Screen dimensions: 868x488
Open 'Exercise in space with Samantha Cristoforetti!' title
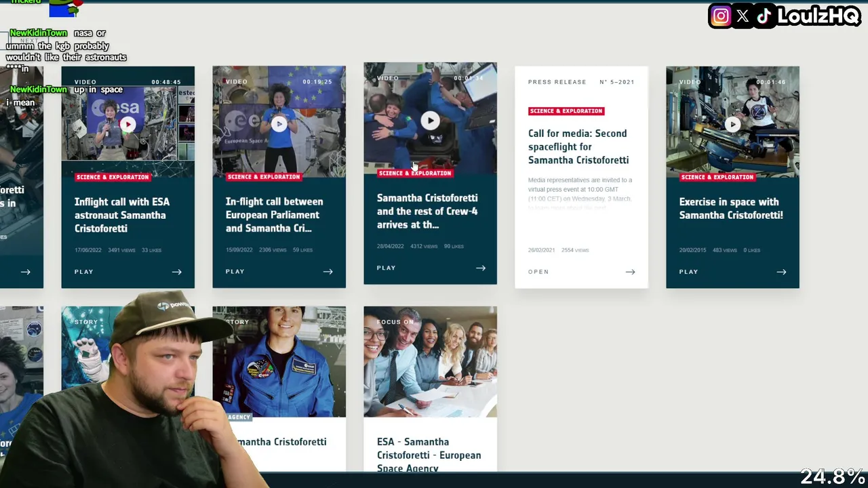731,208
